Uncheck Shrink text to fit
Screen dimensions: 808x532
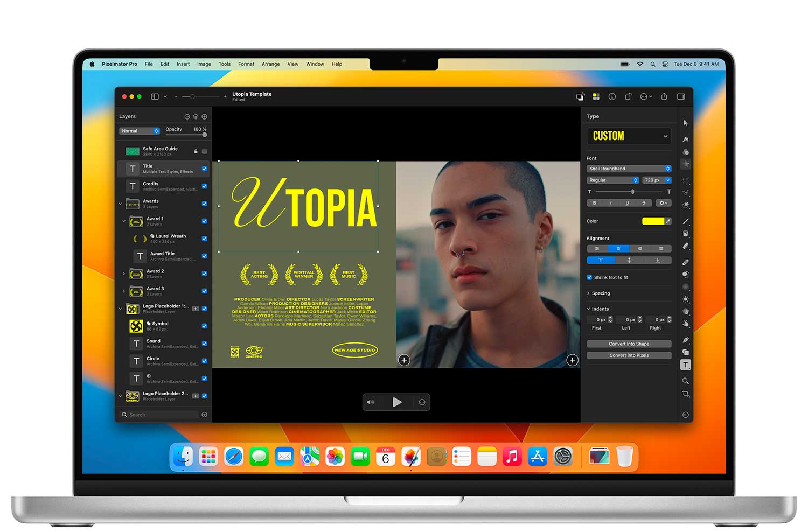tap(589, 277)
